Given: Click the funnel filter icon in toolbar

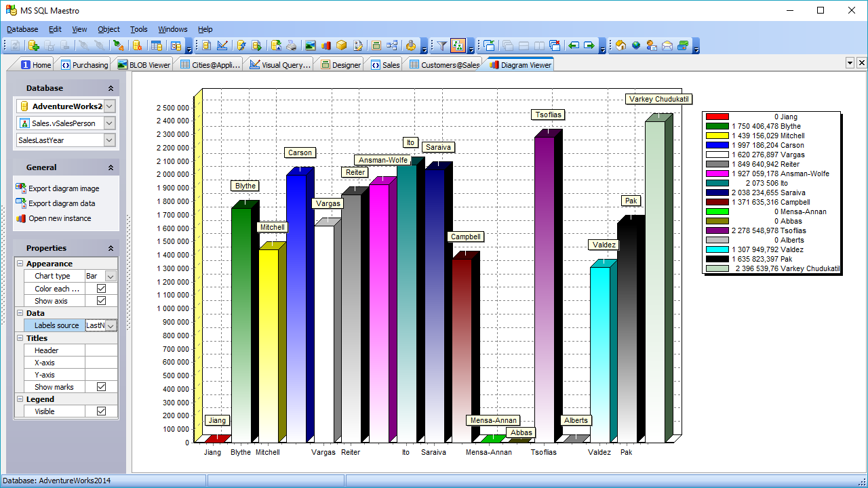Looking at the screenshot, I should pos(441,45).
